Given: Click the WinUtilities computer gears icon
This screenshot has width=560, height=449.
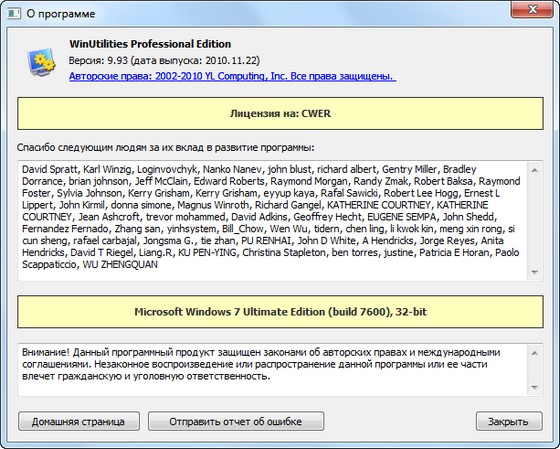Looking at the screenshot, I should point(41,62).
